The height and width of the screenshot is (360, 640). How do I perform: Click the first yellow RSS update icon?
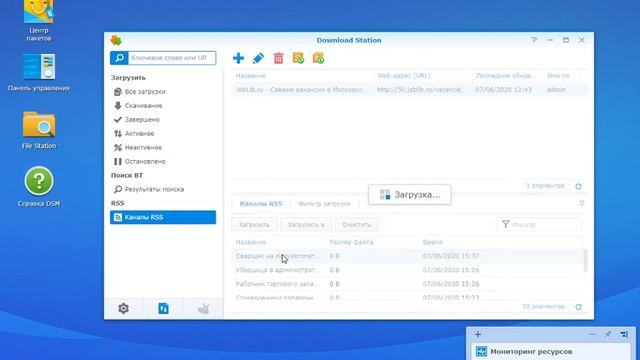298,58
